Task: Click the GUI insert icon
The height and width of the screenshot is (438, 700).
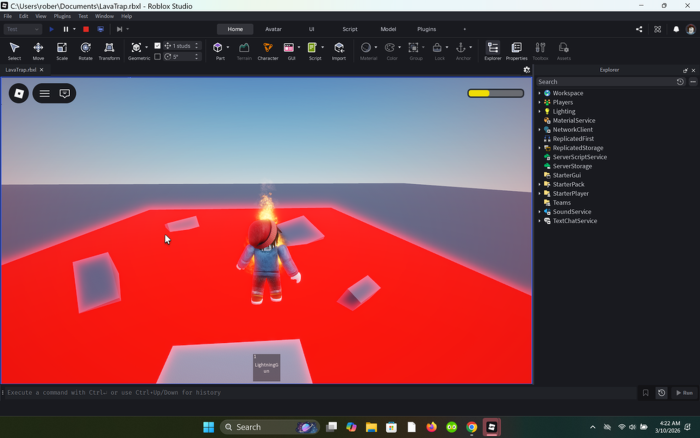Action: pyautogui.click(x=289, y=48)
